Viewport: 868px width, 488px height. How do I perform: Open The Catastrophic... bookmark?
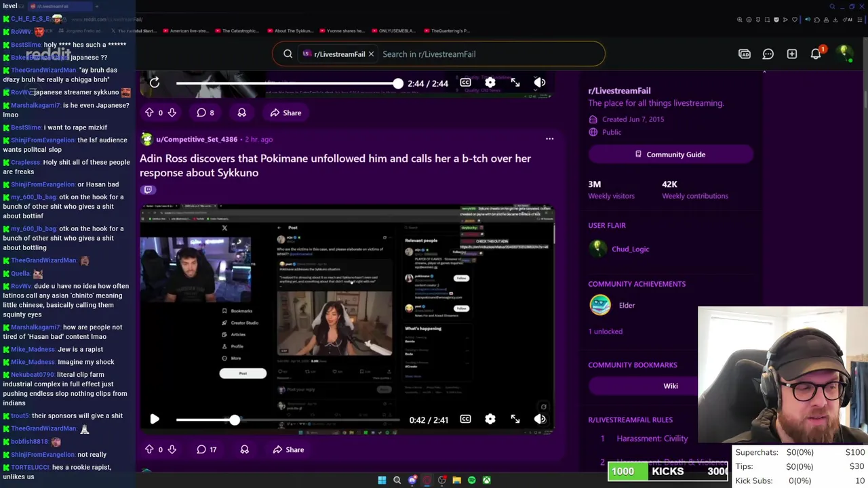pyautogui.click(x=237, y=30)
